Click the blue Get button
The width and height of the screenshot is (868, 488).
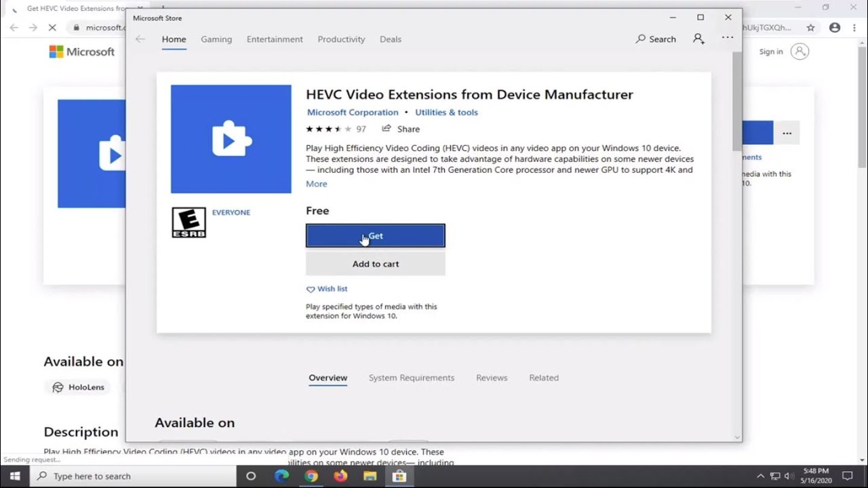(x=376, y=236)
